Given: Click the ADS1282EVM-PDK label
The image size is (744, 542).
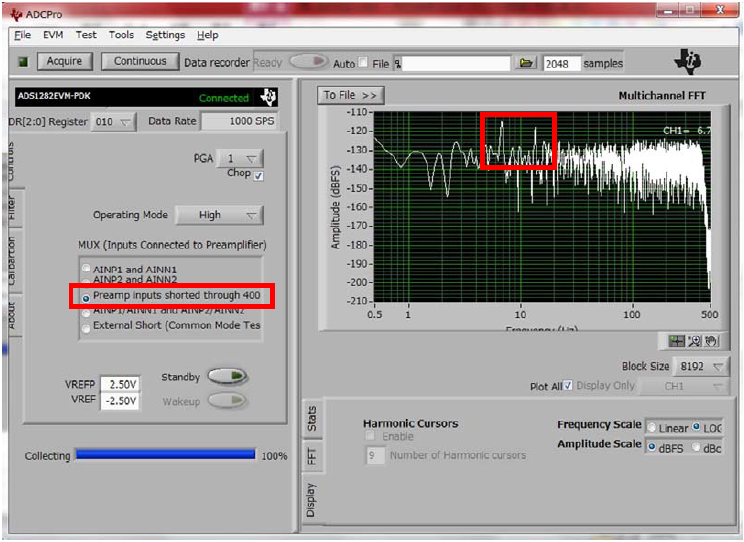Looking at the screenshot, I should click(x=54, y=96).
